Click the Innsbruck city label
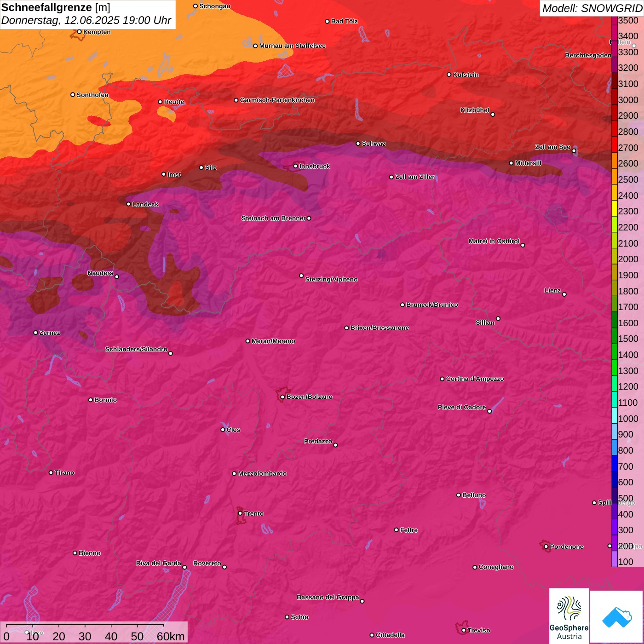 click(x=315, y=166)
